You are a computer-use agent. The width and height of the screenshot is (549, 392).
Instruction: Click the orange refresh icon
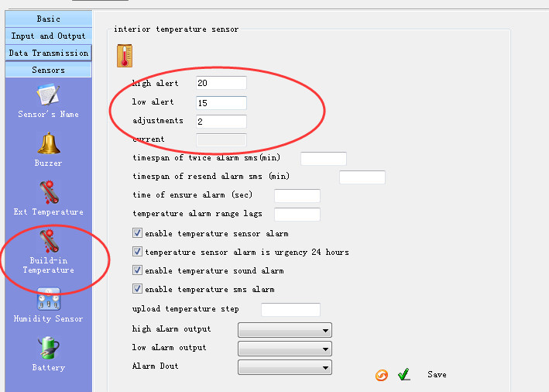[x=382, y=375]
